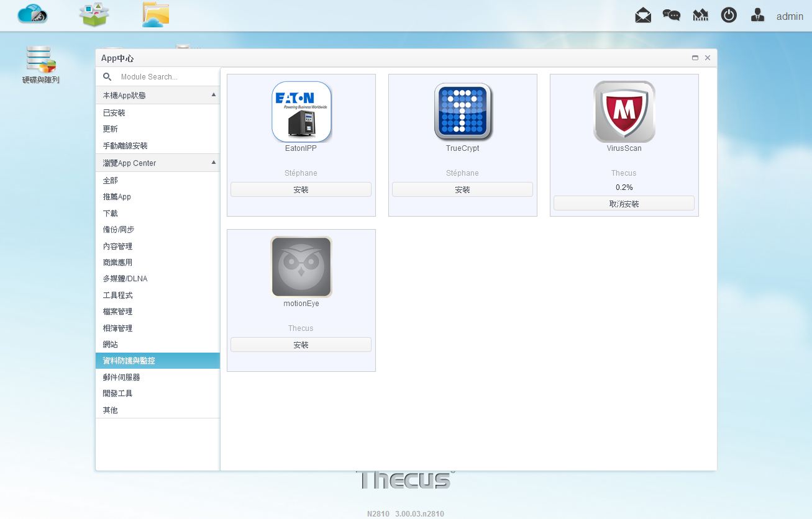Select 工具程式 category
Image resolution: width=812 pixels, height=519 pixels.
pyautogui.click(x=158, y=296)
